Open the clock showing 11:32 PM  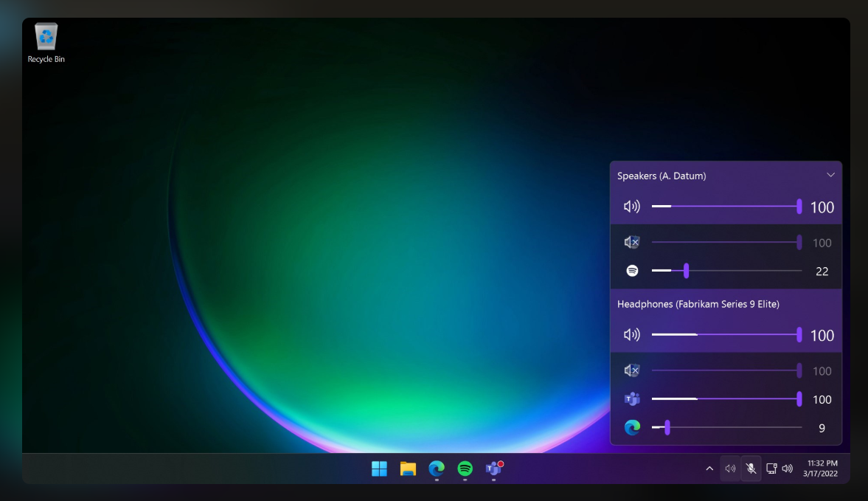coord(821,469)
